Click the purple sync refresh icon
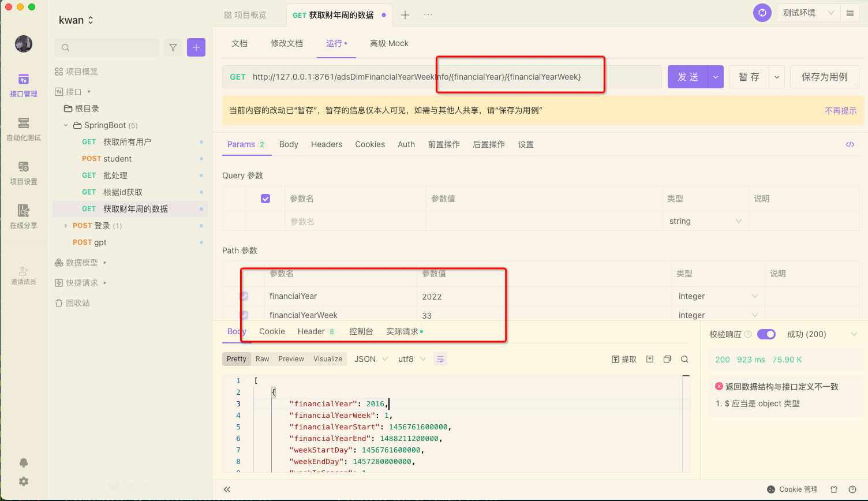868x501 pixels. coord(762,13)
